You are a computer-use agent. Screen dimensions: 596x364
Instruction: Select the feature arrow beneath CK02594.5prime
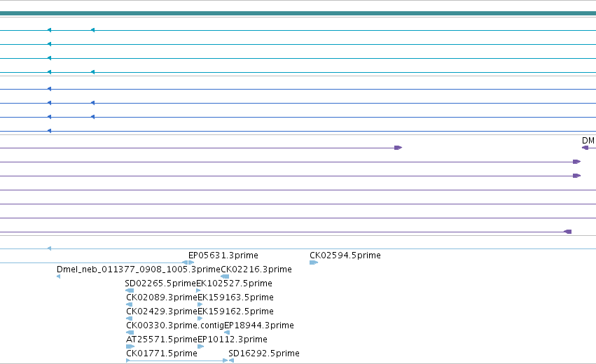tap(314, 262)
